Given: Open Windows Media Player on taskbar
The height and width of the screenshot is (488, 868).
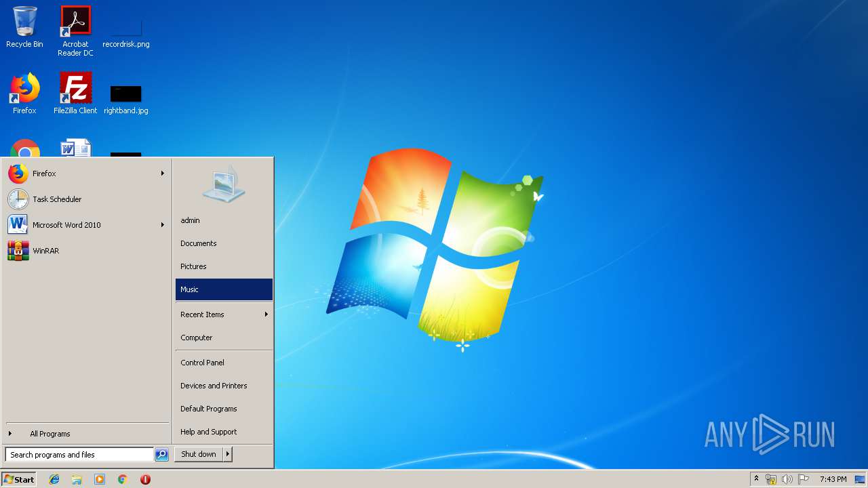Looking at the screenshot, I should click(100, 479).
